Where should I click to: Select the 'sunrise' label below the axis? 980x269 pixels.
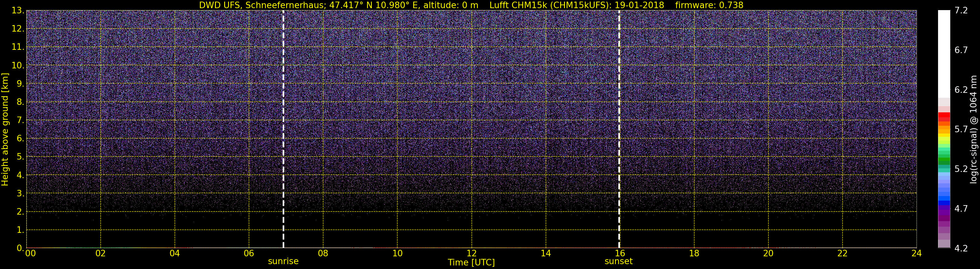click(x=283, y=262)
